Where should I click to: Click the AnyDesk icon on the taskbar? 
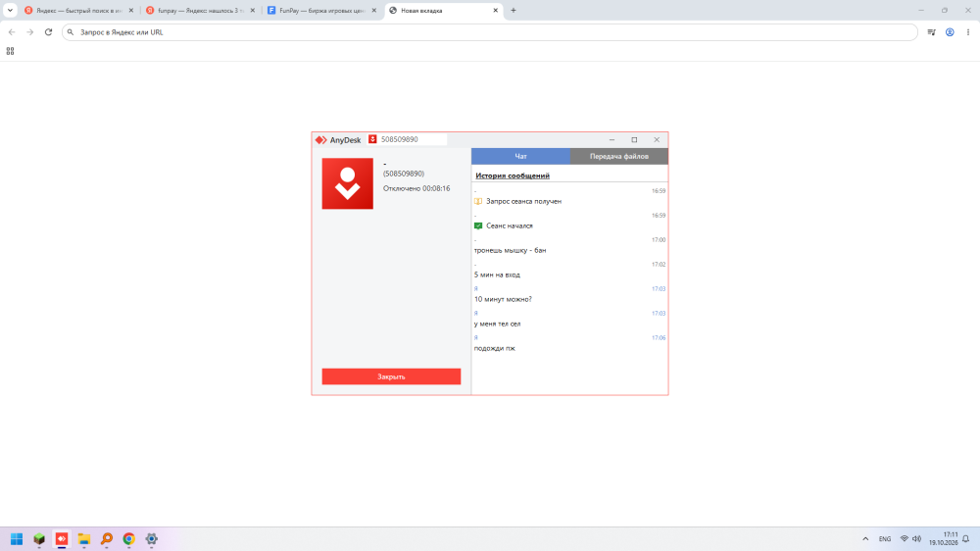pyautogui.click(x=62, y=539)
